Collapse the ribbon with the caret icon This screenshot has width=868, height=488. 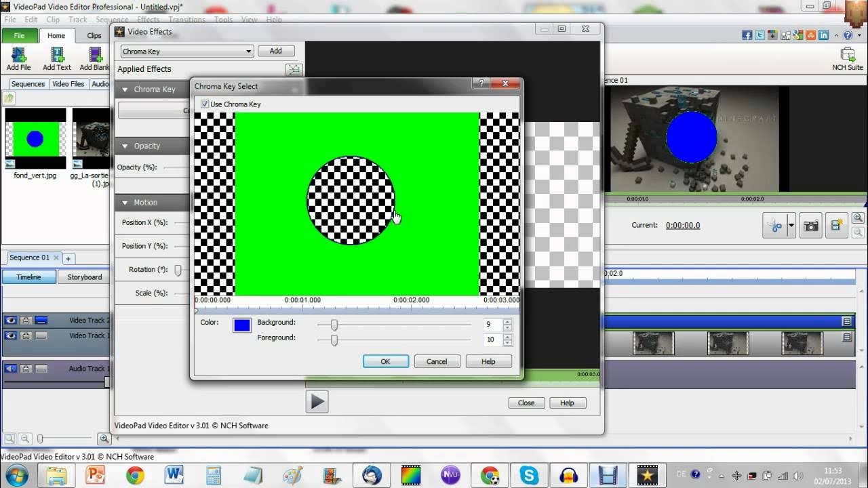[x=837, y=35]
